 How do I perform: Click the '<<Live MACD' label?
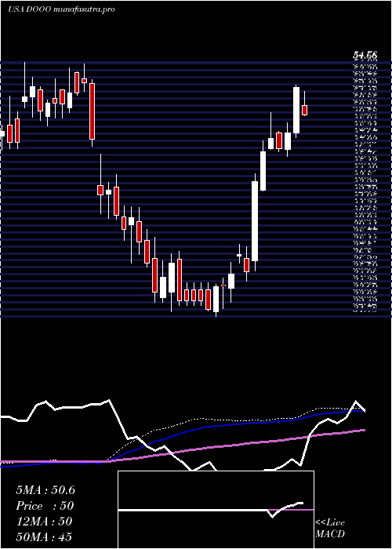(330, 528)
